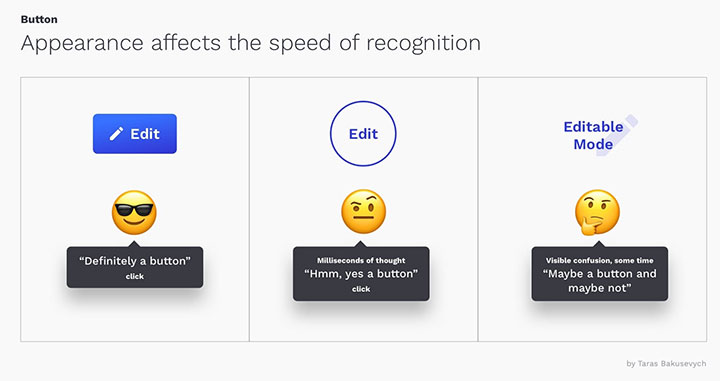The height and width of the screenshot is (381, 720).
Task: Click the pointer arrow of the third tooltip
Action: [x=600, y=243]
